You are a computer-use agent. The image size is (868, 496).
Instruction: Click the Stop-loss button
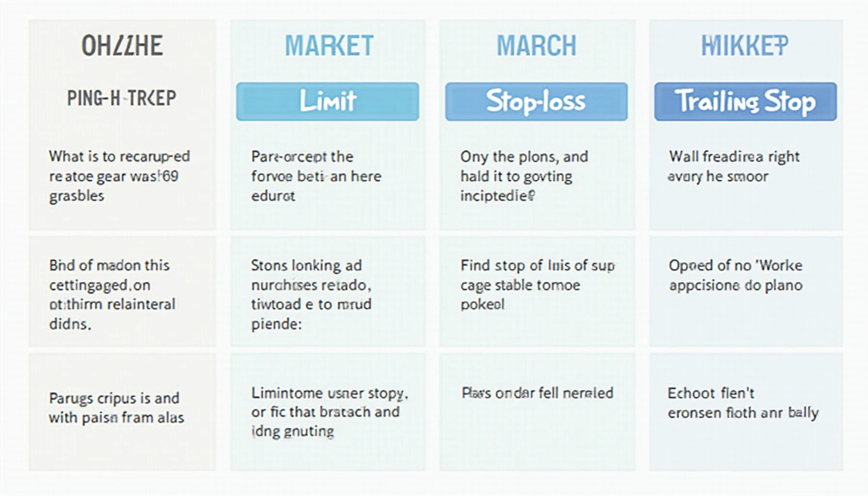click(x=536, y=101)
